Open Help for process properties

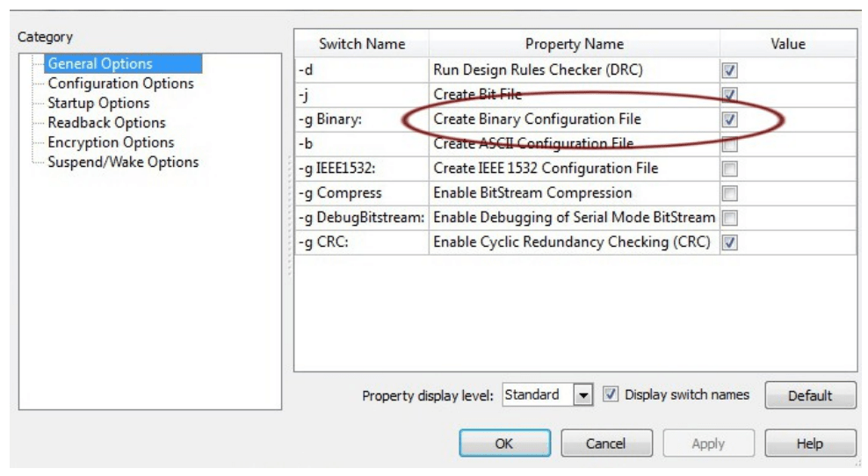[x=809, y=444]
